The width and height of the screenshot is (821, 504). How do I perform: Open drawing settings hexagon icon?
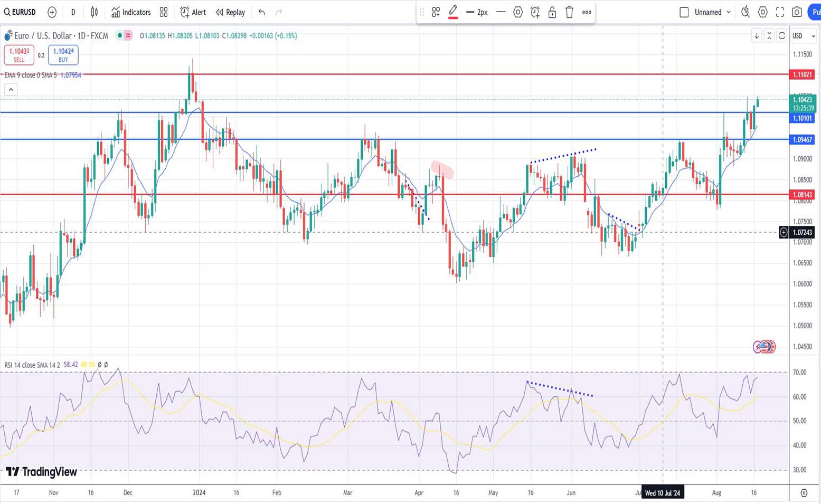pos(518,12)
